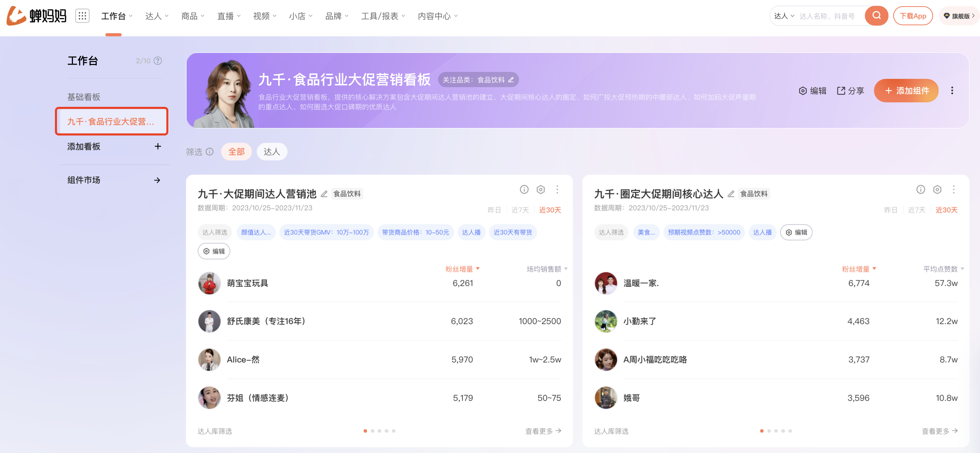
Task: Sort left card by 粉丝增量
Action: (x=462, y=269)
